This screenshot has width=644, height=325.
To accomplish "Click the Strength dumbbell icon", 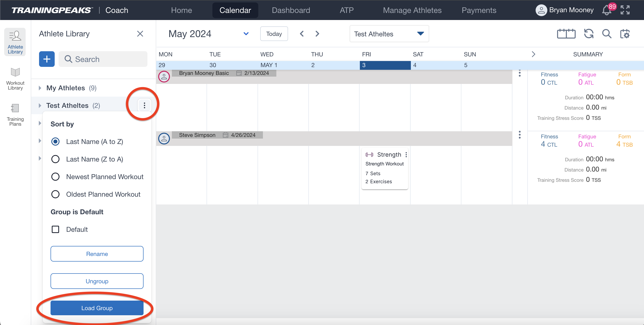I will (369, 155).
